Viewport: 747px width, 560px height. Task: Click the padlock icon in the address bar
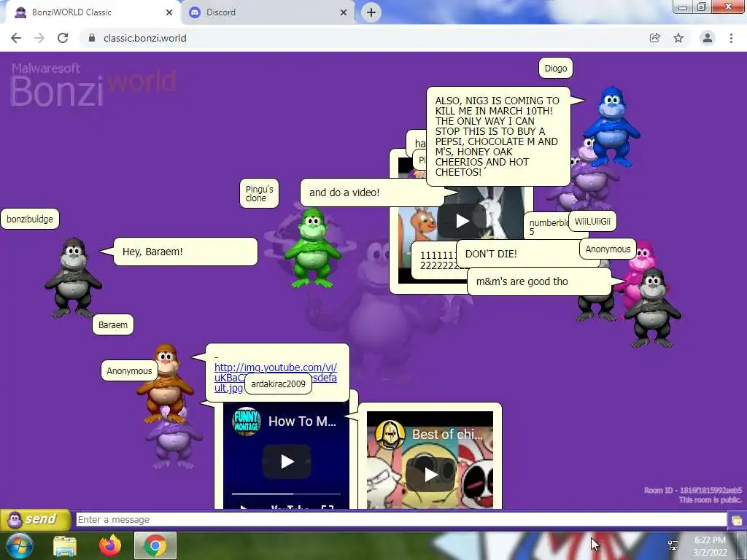point(92,38)
